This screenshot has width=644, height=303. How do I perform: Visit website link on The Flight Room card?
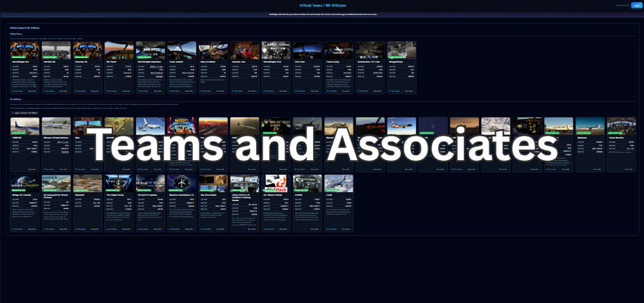112,229
